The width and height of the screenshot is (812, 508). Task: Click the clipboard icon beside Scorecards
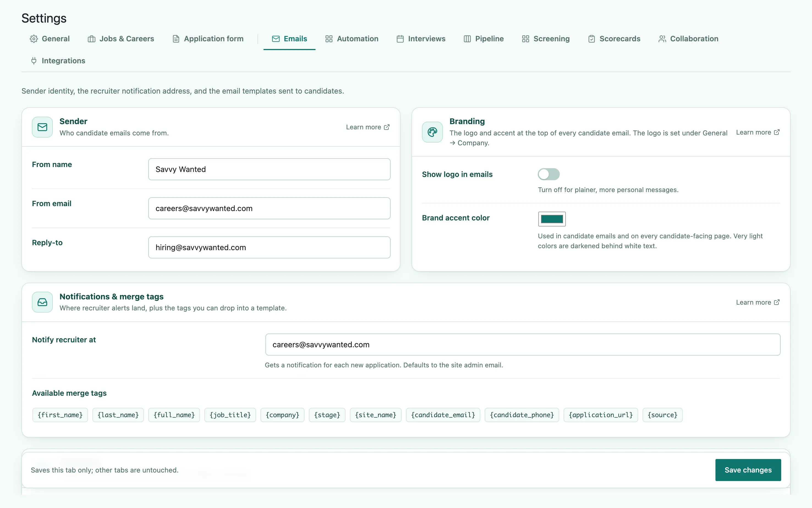coord(592,39)
